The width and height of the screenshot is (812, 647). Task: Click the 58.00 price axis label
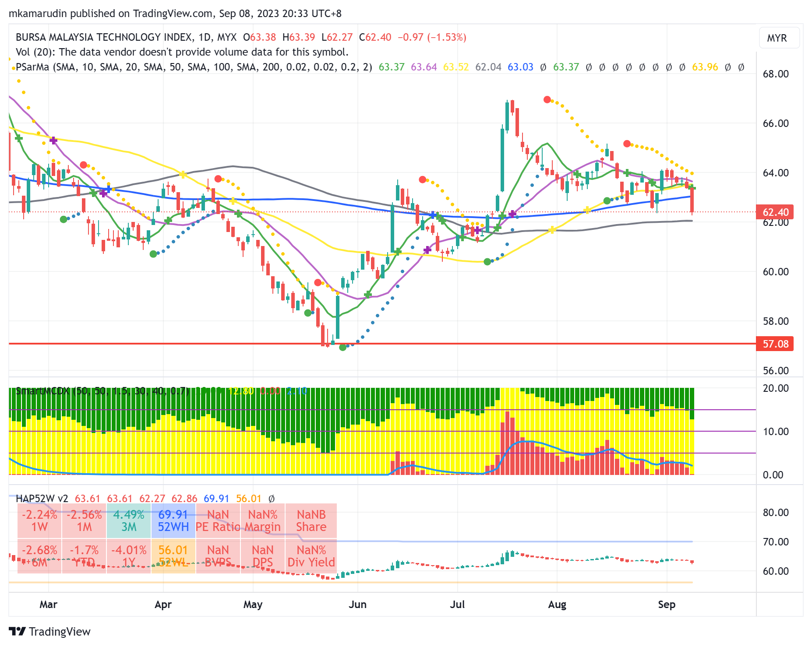pos(776,321)
